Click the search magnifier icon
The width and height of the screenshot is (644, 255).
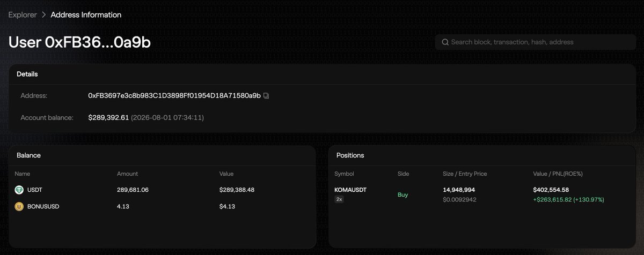pos(445,42)
